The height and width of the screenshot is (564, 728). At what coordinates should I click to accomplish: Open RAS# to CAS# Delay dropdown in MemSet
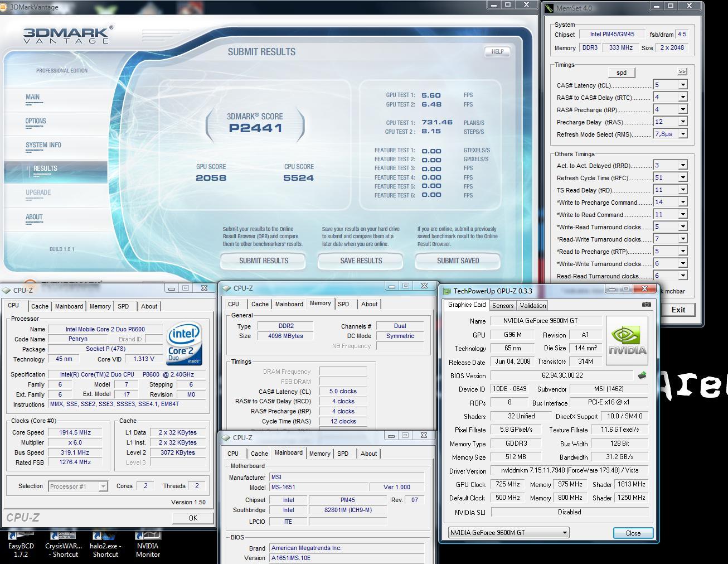point(683,97)
